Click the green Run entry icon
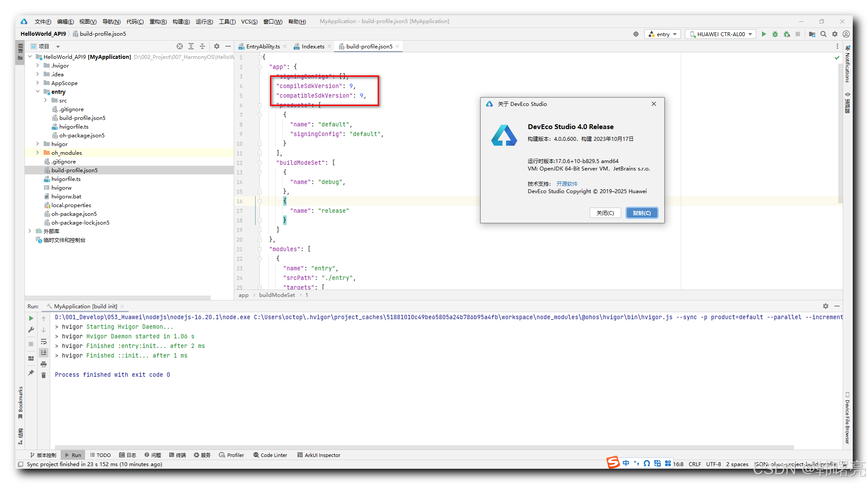The width and height of the screenshot is (868, 484). (764, 34)
